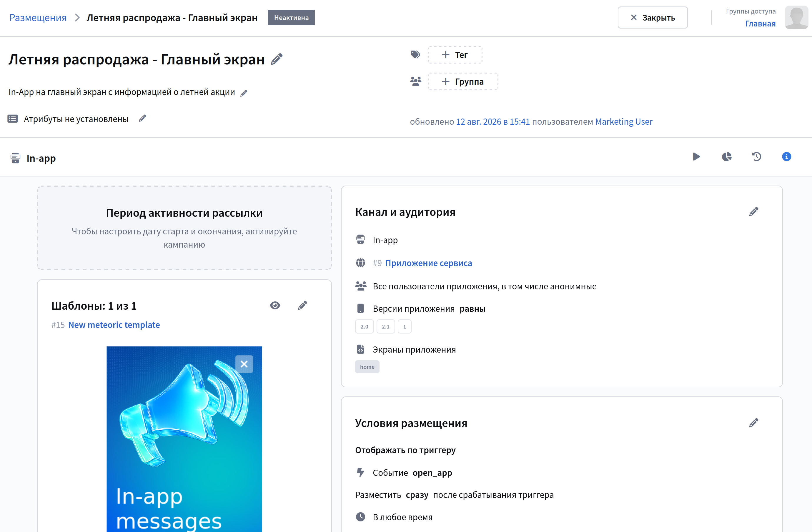Open the Главная access group link
The image size is (812, 532).
[760, 24]
